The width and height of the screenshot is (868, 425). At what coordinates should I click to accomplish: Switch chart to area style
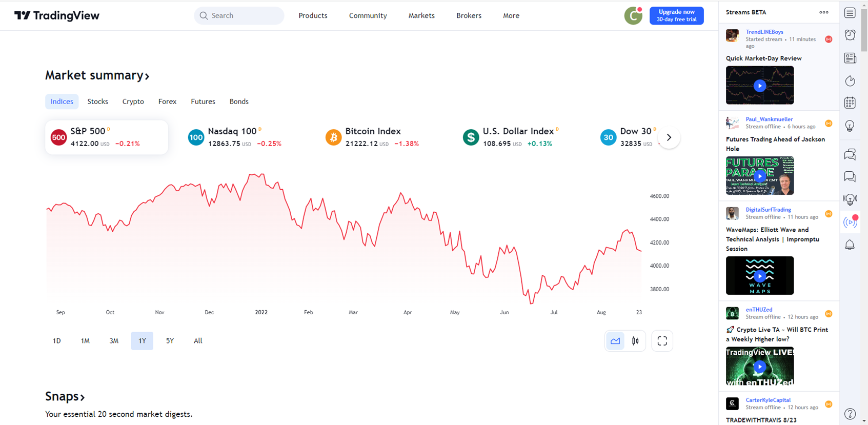pyautogui.click(x=615, y=341)
